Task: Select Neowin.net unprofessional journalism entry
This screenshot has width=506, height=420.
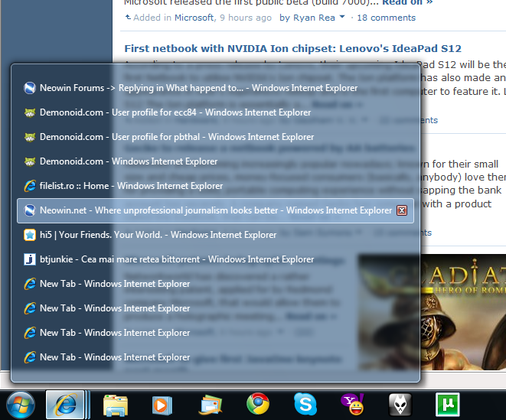Action: point(215,210)
